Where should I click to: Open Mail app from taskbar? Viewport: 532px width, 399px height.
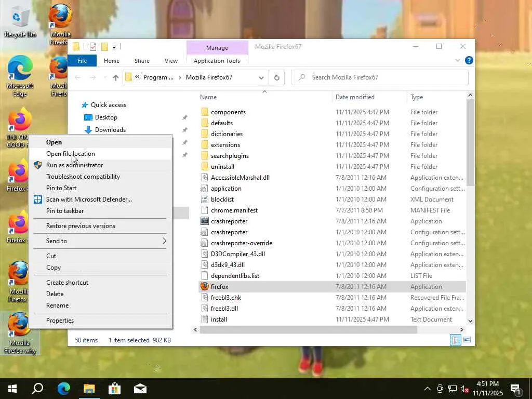[140, 389]
